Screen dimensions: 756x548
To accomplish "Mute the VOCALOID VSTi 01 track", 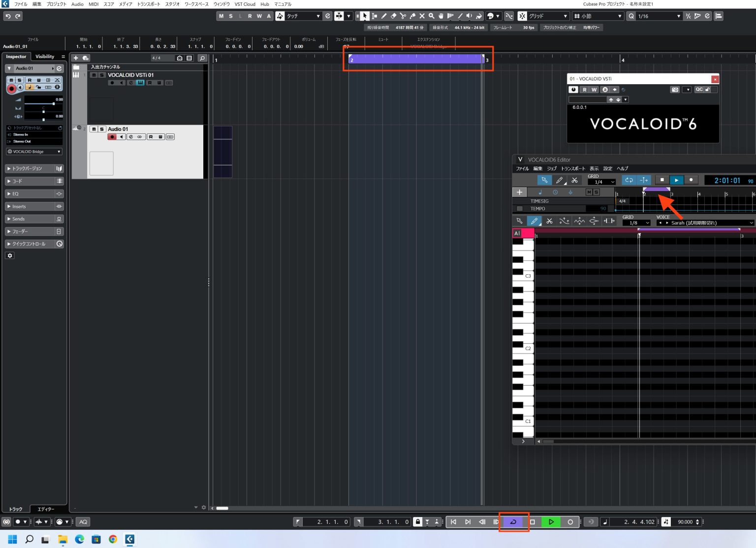I will coord(94,75).
